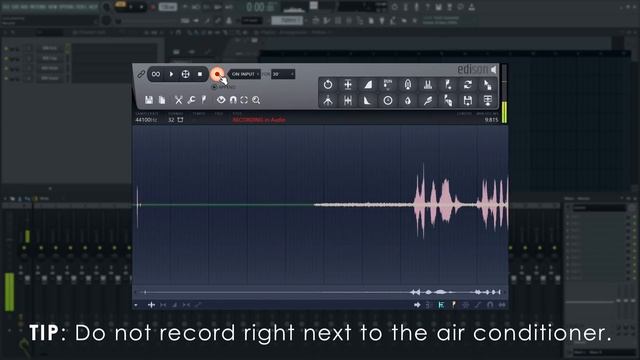640x360 pixels.
Task: Click the droplet denoise tool icon
Action: (408, 100)
